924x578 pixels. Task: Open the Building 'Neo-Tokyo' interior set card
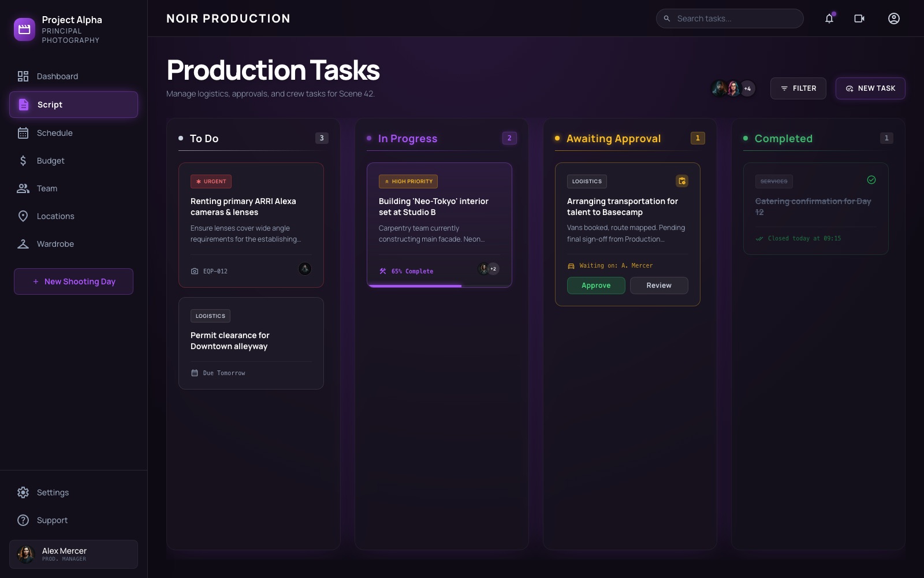(439, 225)
